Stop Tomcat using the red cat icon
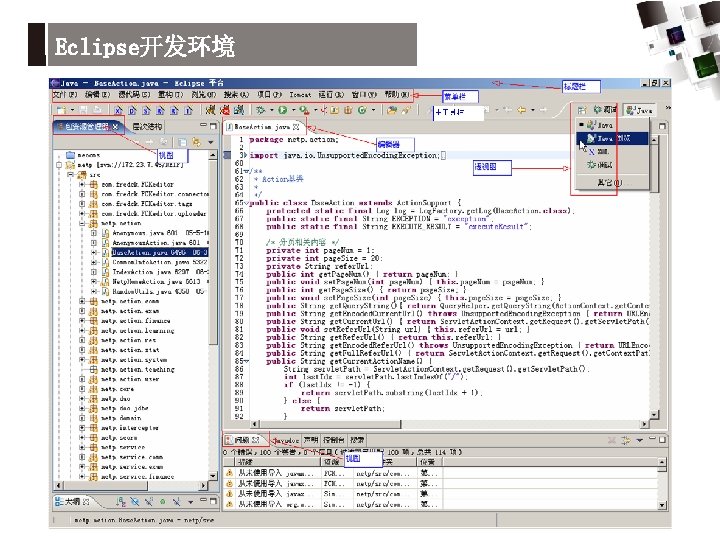 (x=225, y=110)
